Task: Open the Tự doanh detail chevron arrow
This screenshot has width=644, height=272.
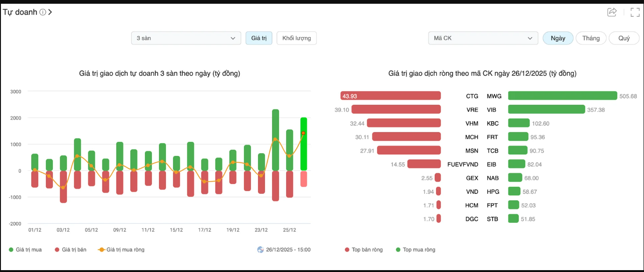Action: click(x=50, y=12)
